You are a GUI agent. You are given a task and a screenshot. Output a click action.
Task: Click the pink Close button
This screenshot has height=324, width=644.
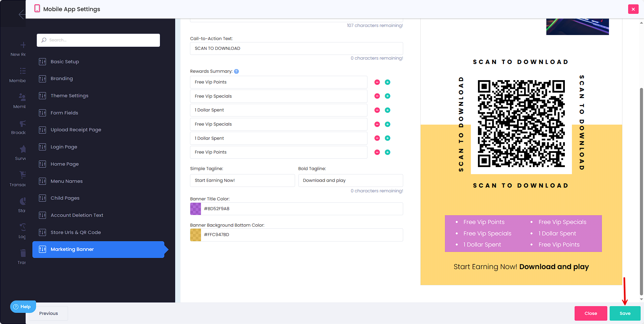pyautogui.click(x=591, y=313)
